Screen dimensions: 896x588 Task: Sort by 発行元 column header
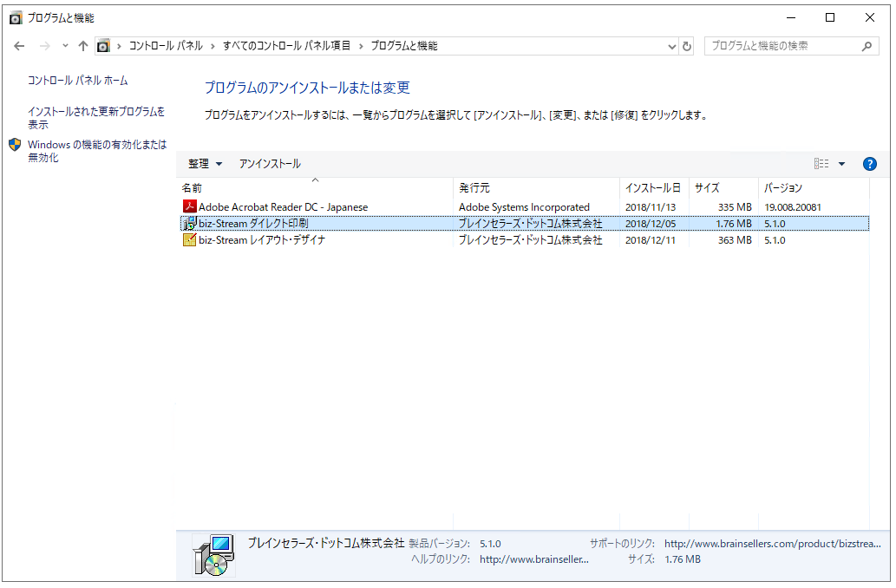click(x=537, y=188)
